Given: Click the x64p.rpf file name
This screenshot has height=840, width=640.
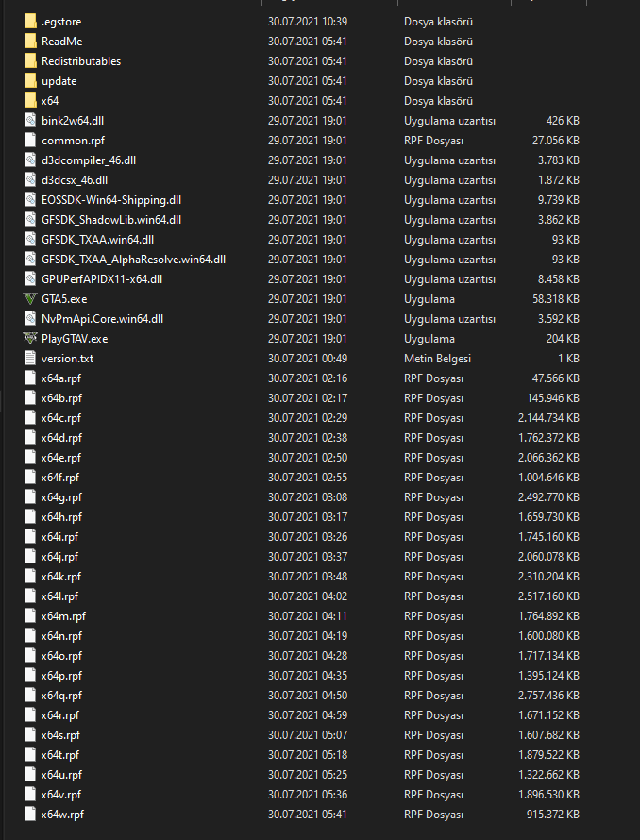Looking at the screenshot, I should click(61, 676).
